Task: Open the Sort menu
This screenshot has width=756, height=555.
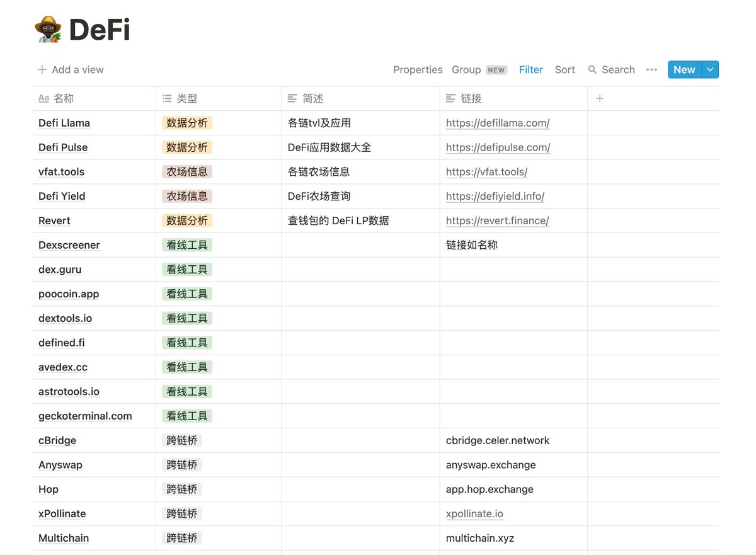Action: pyautogui.click(x=564, y=70)
